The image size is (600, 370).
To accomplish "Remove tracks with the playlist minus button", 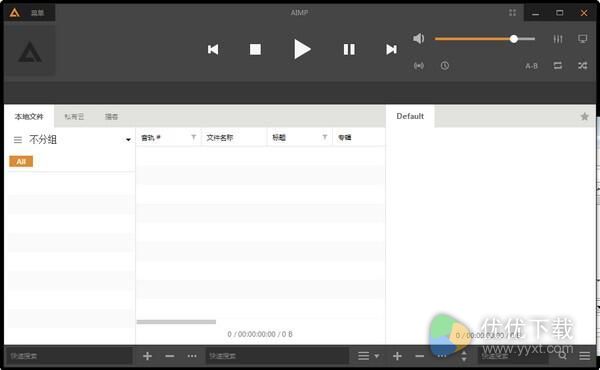I will [x=419, y=356].
